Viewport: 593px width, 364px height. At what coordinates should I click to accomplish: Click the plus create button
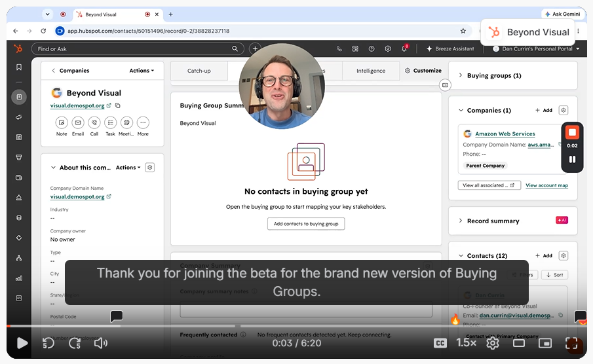[255, 48]
